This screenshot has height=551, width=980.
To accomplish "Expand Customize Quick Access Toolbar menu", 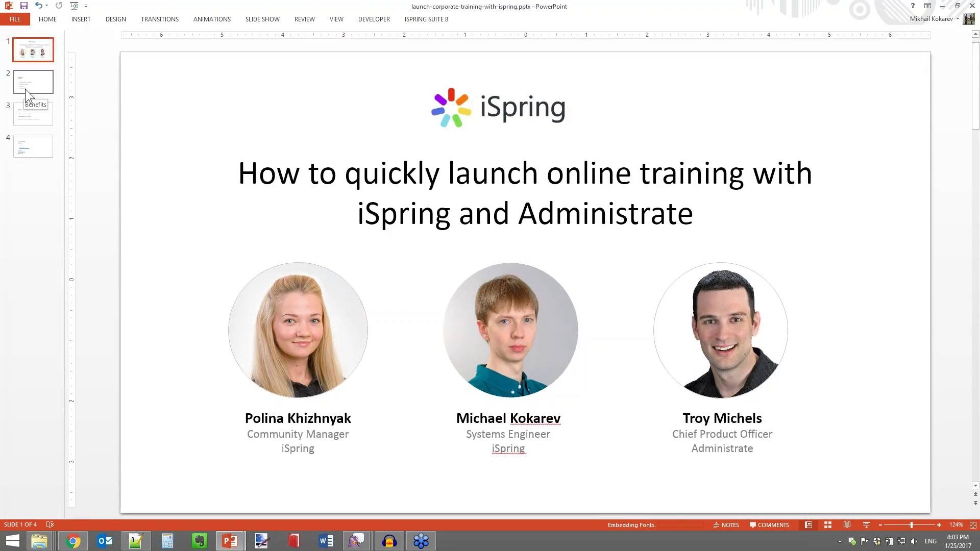I will click(x=86, y=6).
